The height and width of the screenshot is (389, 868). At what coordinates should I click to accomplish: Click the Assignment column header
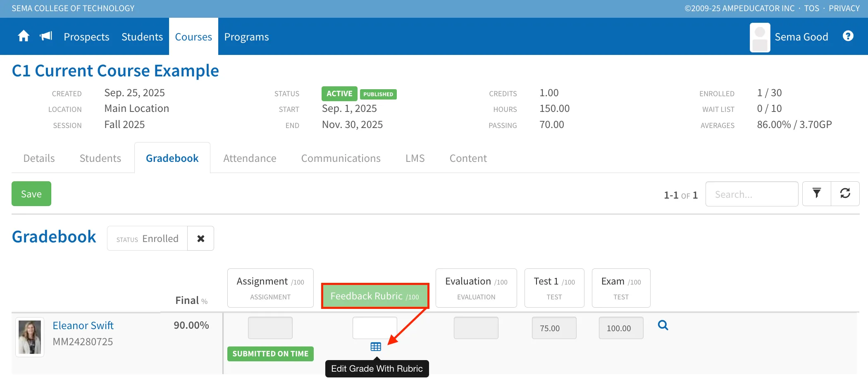click(x=270, y=288)
